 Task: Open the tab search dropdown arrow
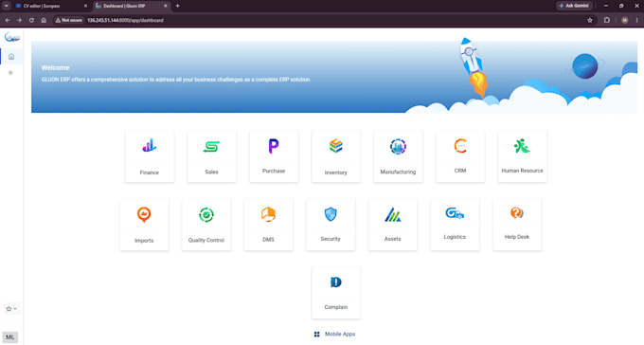7,6
